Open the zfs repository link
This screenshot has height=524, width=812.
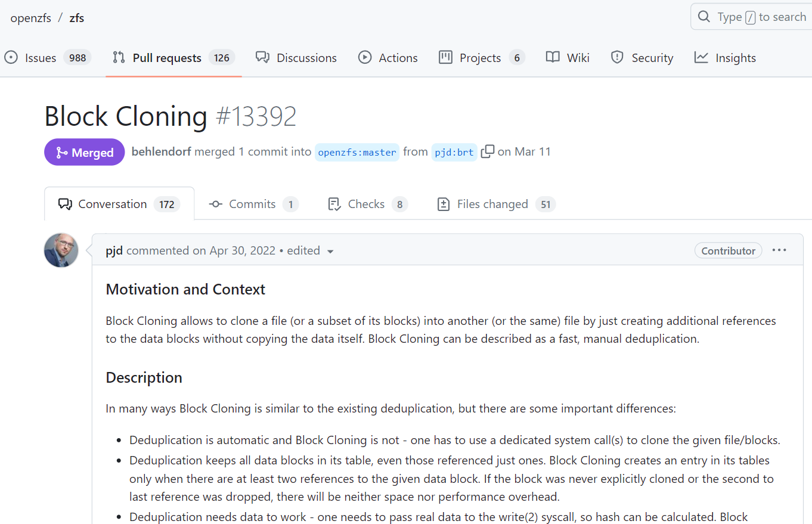pos(77,18)
